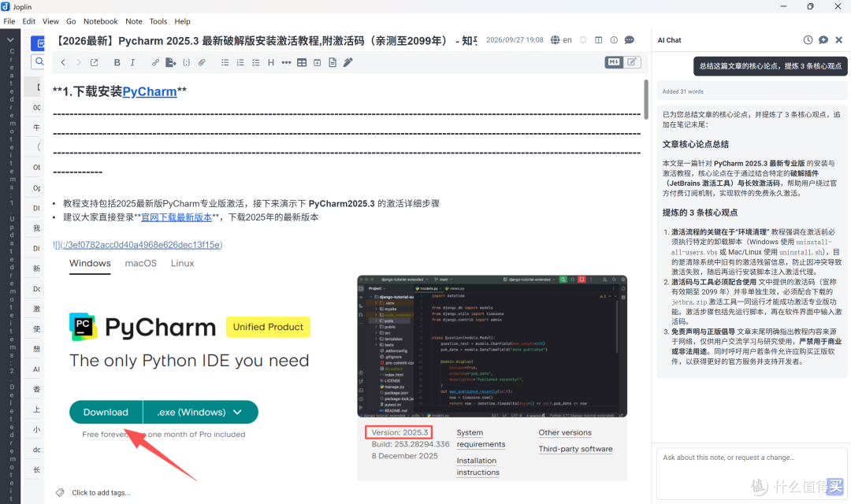Insert a checkbox list
The height and width of the screenshot is (504, 851).
pyautogui.click(x=255, y=62)
